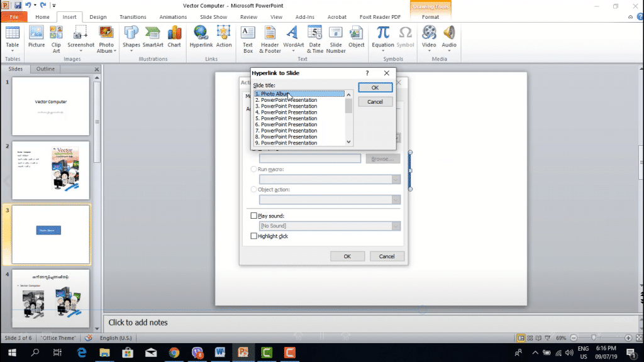The height and width of the screenshot is (362, 644).
Task: Enable the Highlight click checkbox
Action: (x=253, y=236)
